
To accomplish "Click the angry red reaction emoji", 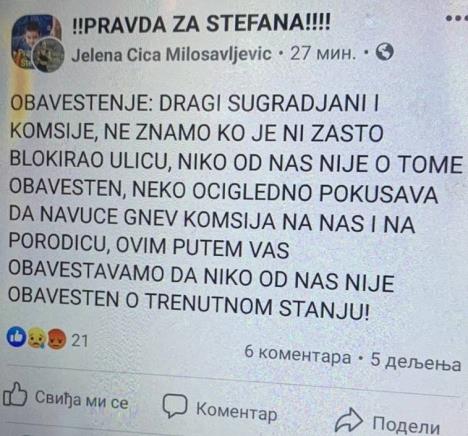I will pos(57,340).
